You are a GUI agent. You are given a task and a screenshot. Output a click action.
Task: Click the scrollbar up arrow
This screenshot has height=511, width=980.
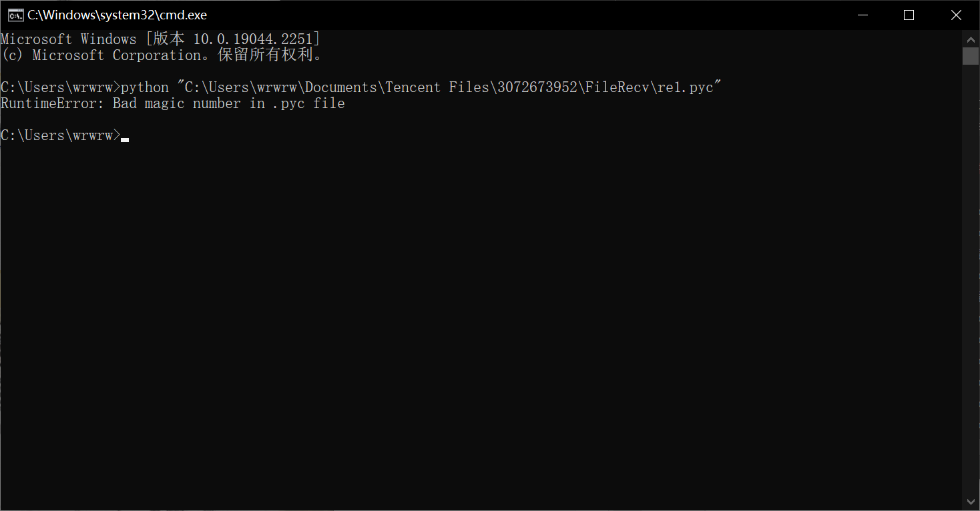[x=971, y=37]
